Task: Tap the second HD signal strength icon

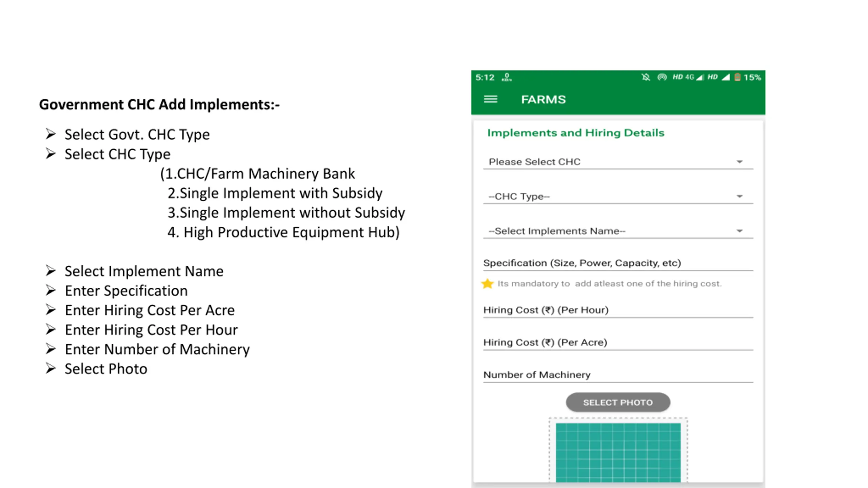Action: [x=718, y=77]
